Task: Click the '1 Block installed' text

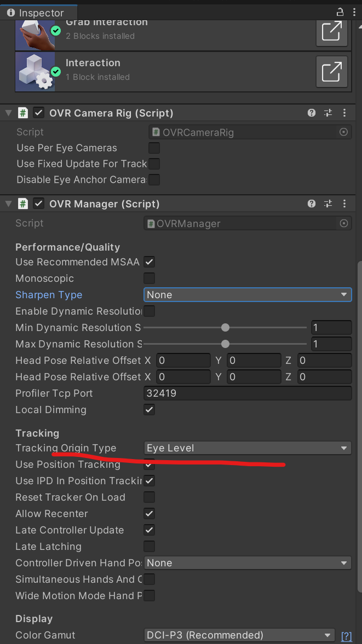Action: pos(98,77)
